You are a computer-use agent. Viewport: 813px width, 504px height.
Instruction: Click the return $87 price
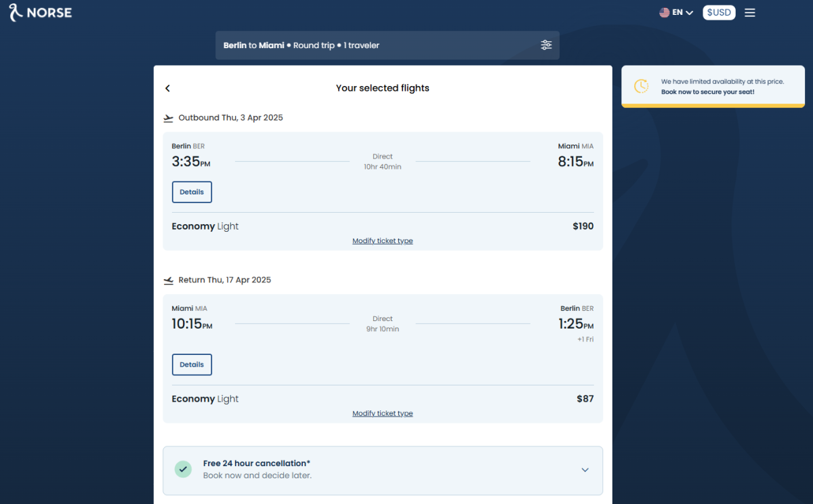click(x=585, y=399)
